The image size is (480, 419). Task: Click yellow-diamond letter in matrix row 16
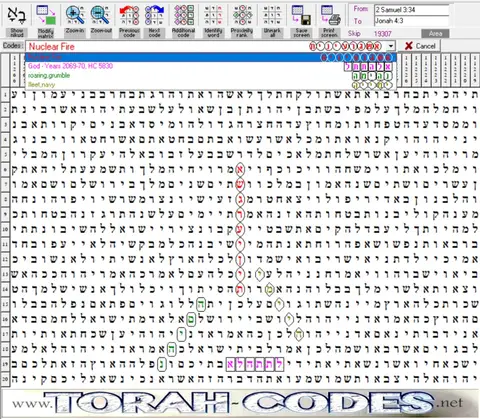[289, 319]
